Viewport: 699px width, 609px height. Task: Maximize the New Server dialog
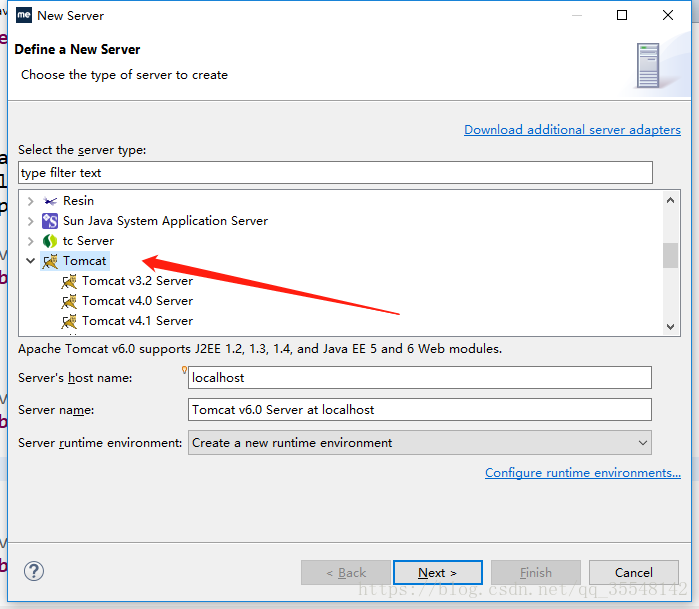[622, 15]
